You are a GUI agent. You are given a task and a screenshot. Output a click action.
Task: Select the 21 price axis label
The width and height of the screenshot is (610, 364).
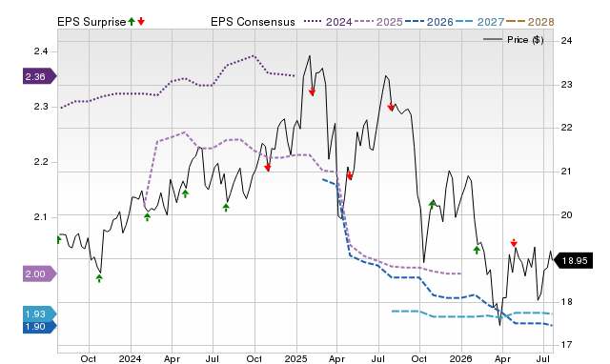[566, 172]
